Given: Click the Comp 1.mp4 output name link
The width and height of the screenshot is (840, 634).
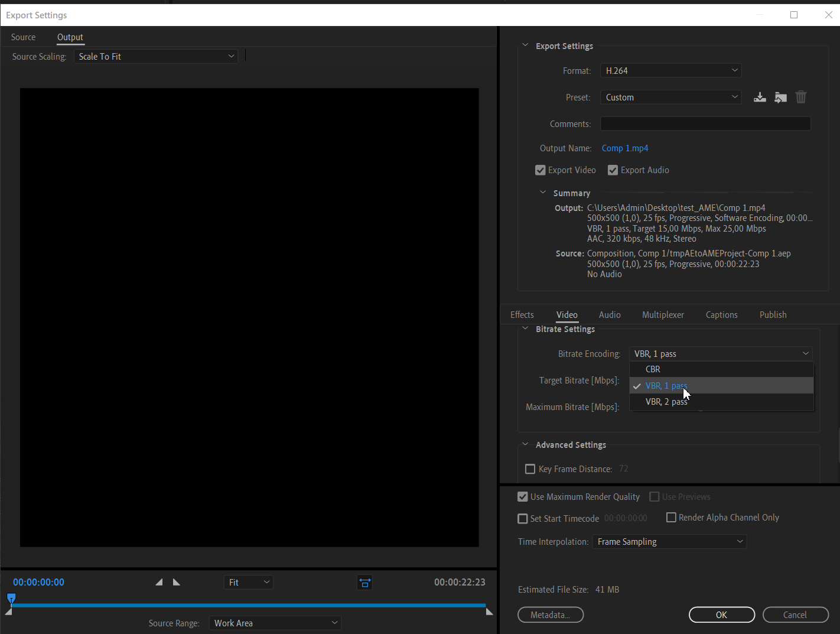Looking at the screenshot, I should 625,148.
